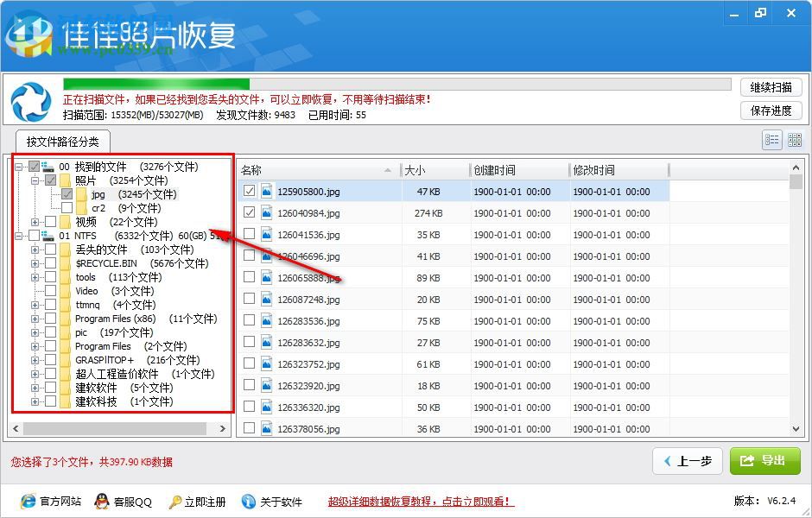Switch to list view mode
The image size is (812, 518).
[x=771, y=140]
